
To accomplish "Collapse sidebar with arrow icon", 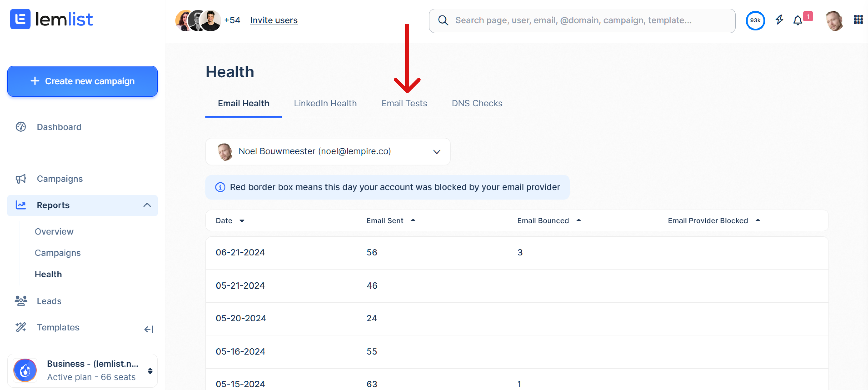I will tap(149, 329).
